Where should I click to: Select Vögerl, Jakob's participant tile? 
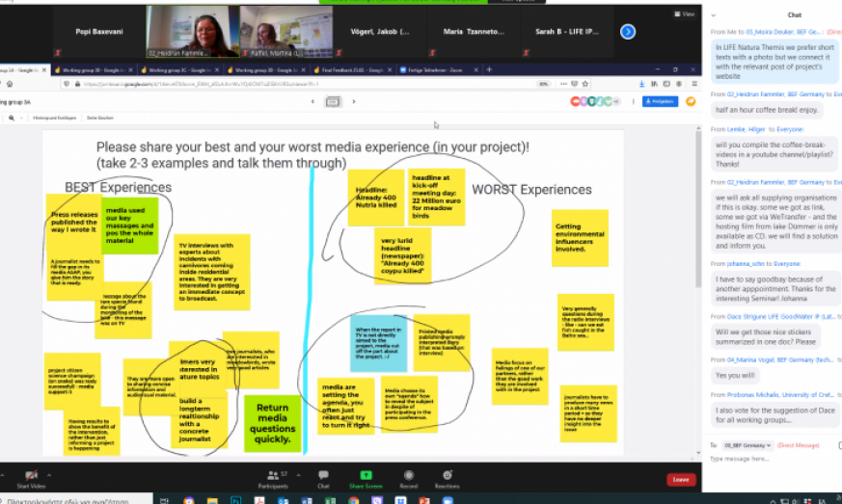point(380,32)
